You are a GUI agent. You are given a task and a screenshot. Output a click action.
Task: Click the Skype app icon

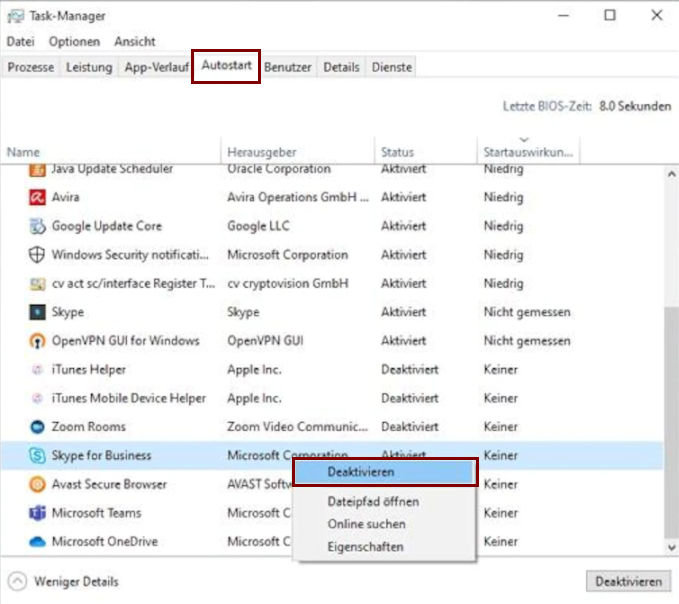37,312
